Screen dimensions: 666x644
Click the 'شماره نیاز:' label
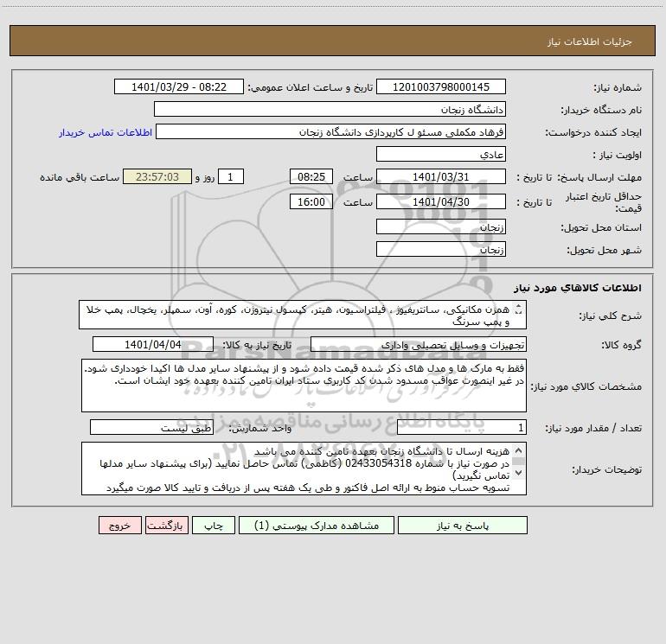tap(618, 87)
